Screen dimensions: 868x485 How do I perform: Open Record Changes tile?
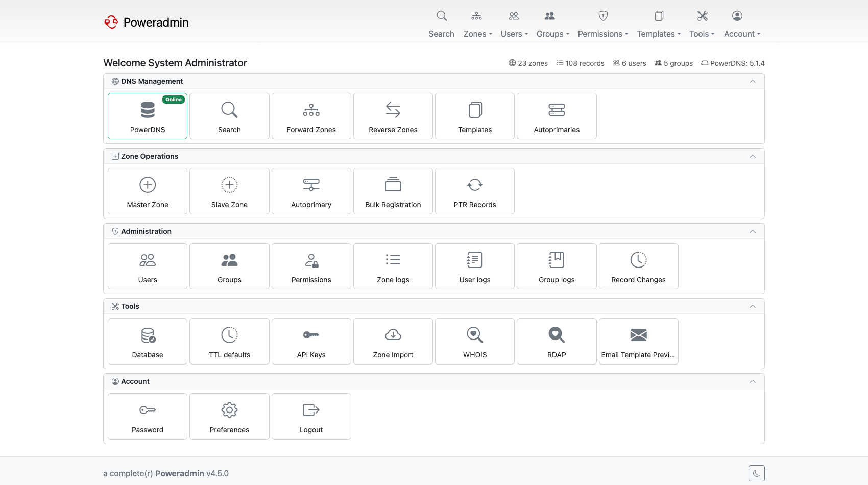638,266
